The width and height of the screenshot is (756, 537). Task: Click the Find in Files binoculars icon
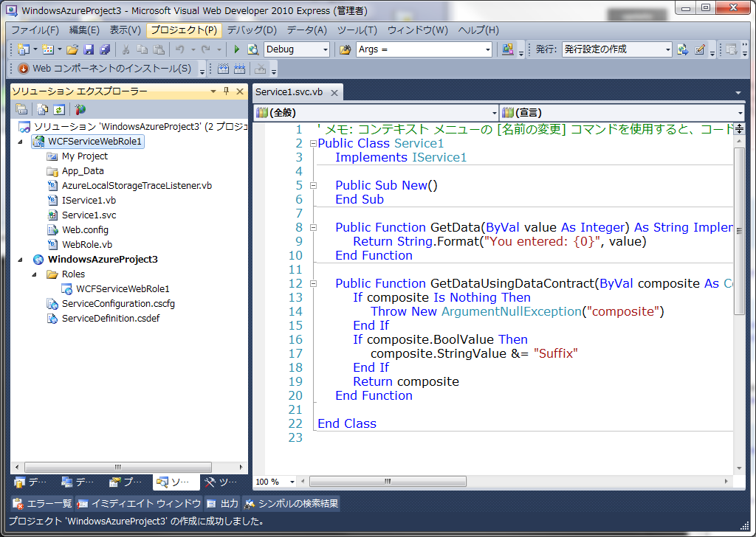pos(346,49)
